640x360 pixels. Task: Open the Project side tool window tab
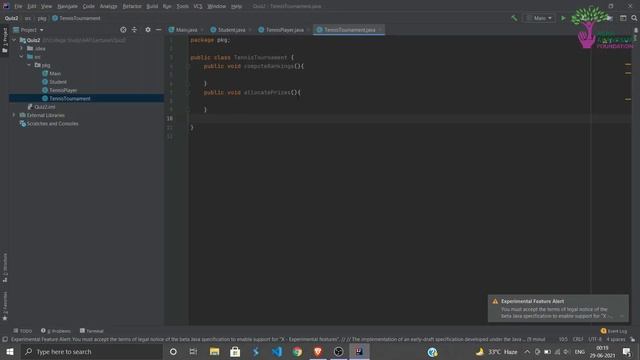coord(5,40)
